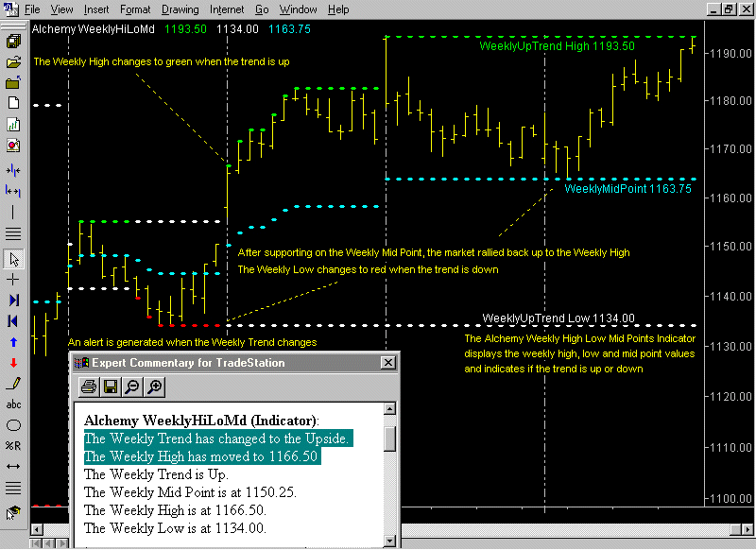Click the red-dot document icon
Screen dimensions: 756x550
tap(13, 146)
